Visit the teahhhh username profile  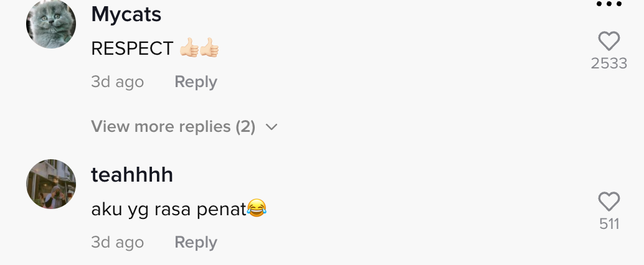pos(132,175)
